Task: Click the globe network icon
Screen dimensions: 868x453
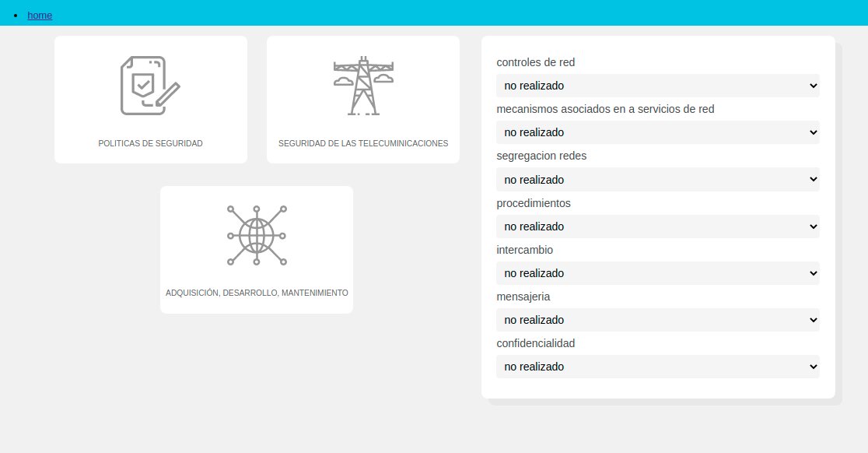Action: point(257,235)
